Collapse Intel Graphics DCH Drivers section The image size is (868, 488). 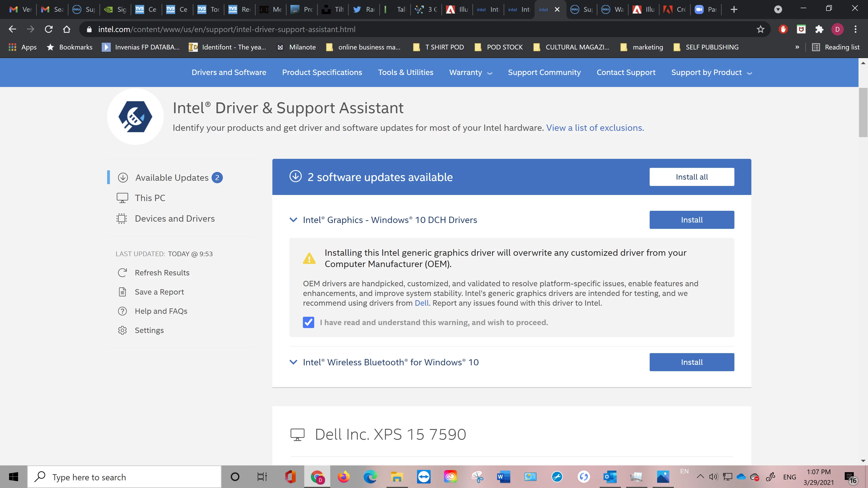coord(293,220)
